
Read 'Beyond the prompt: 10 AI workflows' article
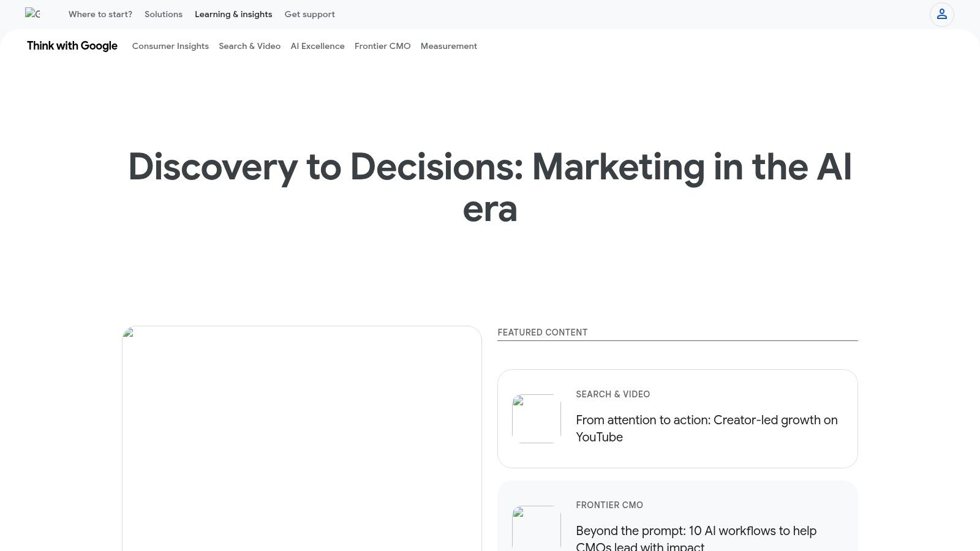point(696,538)
